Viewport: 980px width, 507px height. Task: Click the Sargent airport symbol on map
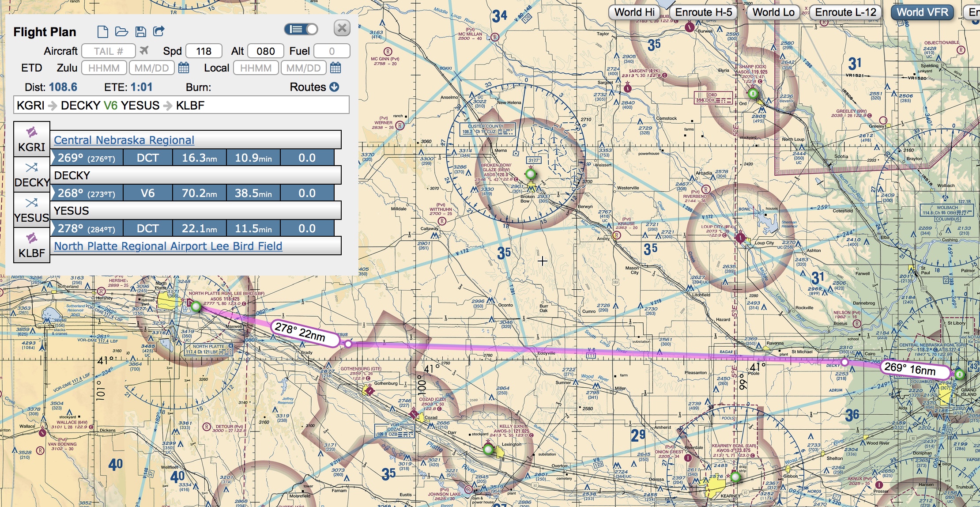pyautogui.click(x=627, y=88)
